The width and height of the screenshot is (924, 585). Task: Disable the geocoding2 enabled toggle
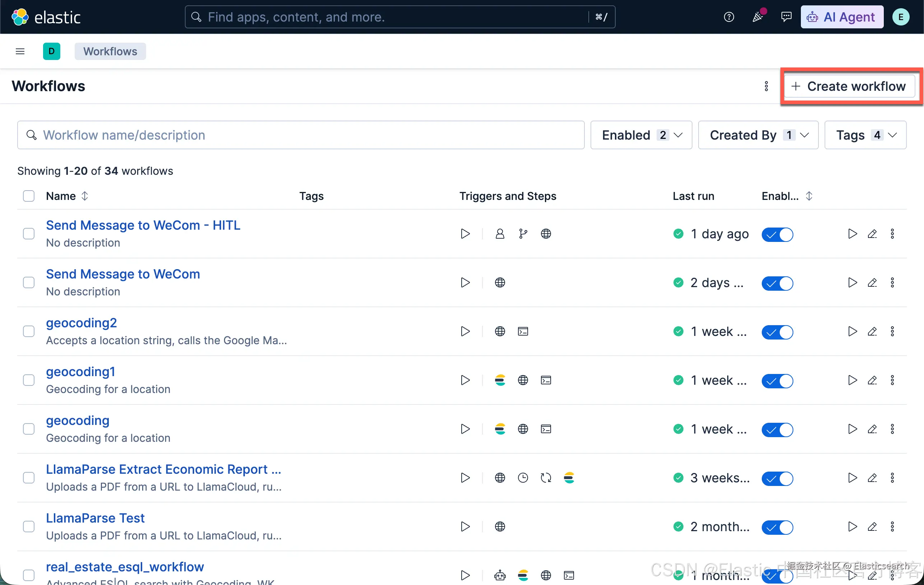(x=777, y=332)
